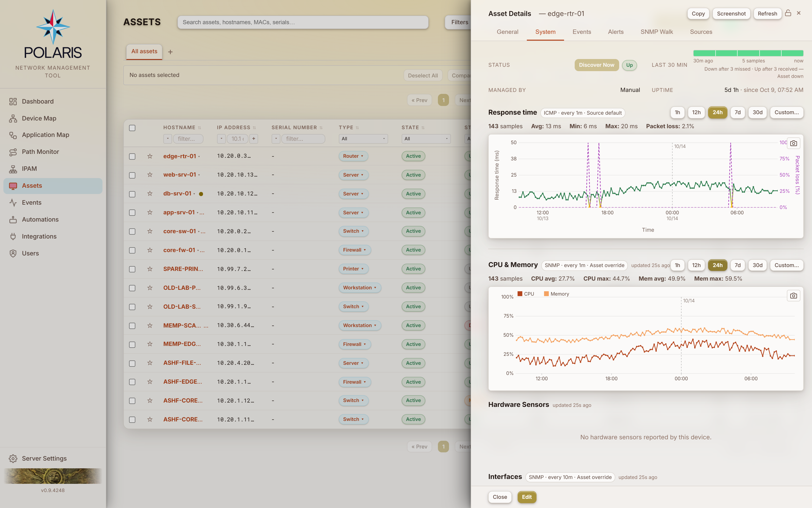
Task: Open Workstation type dropdown for OLD-LAB-P
Action: [x=360, y=288]
